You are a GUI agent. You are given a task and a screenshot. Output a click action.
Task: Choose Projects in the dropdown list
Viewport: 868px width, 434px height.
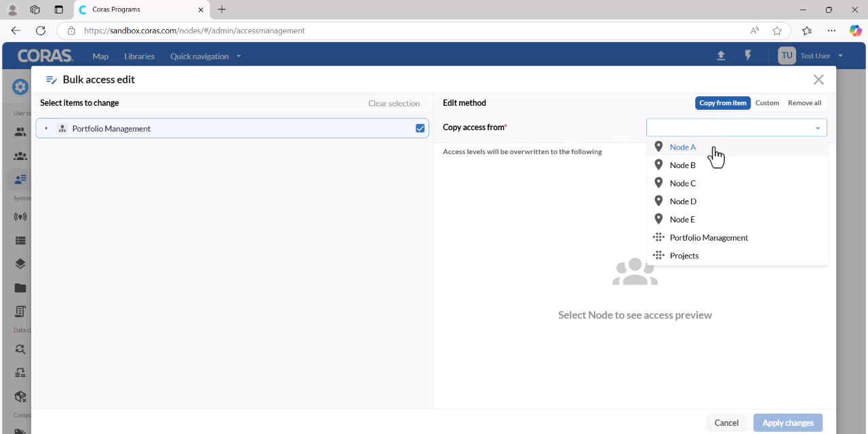[x=737, y=256]
